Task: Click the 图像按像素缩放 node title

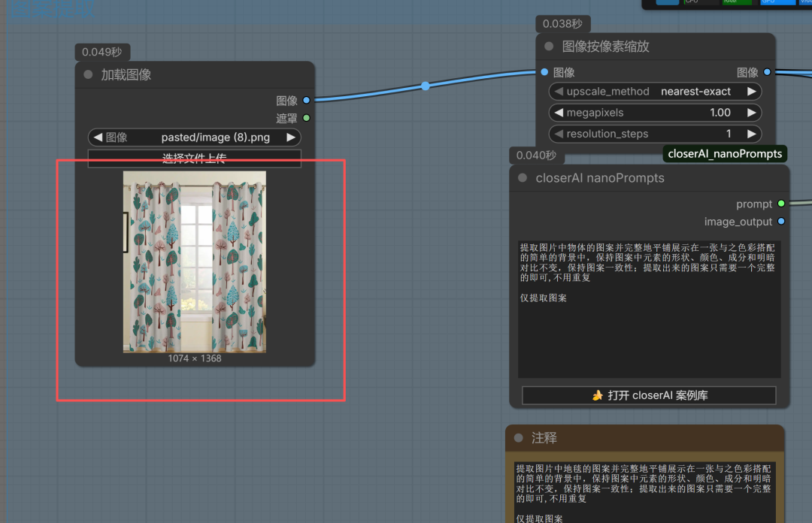Action: click(605, 46)
